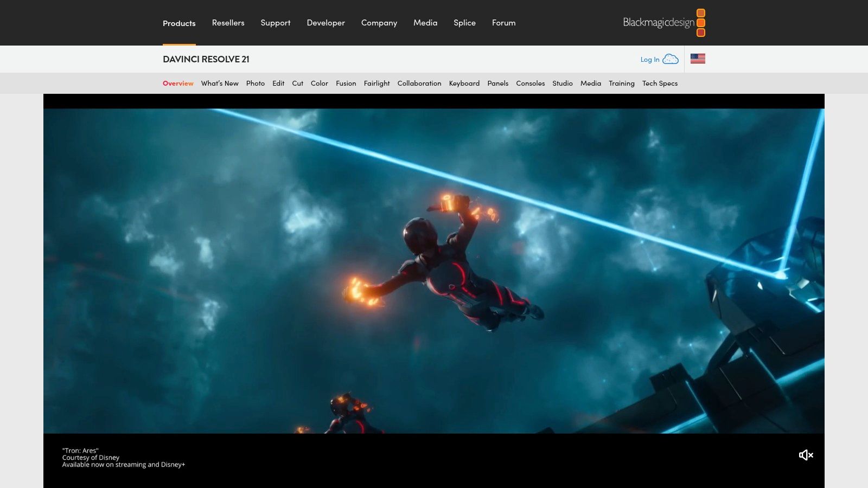Open the Photo tab
The image size is (868, 488).
256,84
